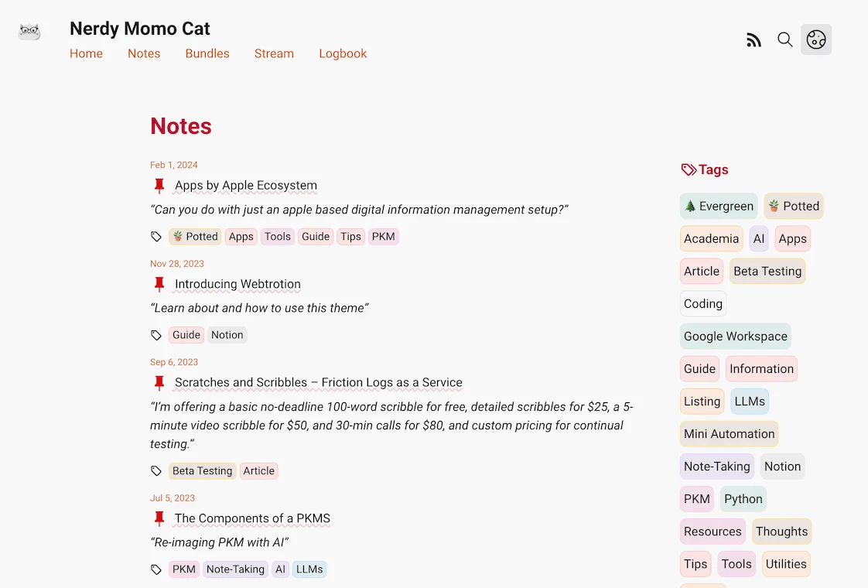Image resolution: width=868 pixels, height=588 pixels.
Task: Click the cat logo avatar
Action: coord(29,32)
